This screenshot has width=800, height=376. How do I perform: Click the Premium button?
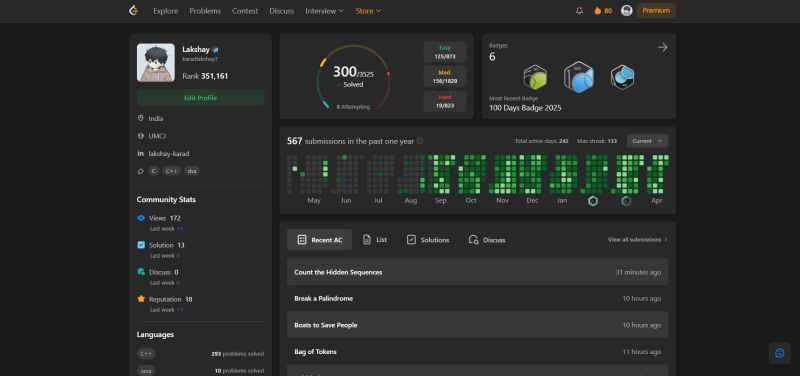pos(656,11)
